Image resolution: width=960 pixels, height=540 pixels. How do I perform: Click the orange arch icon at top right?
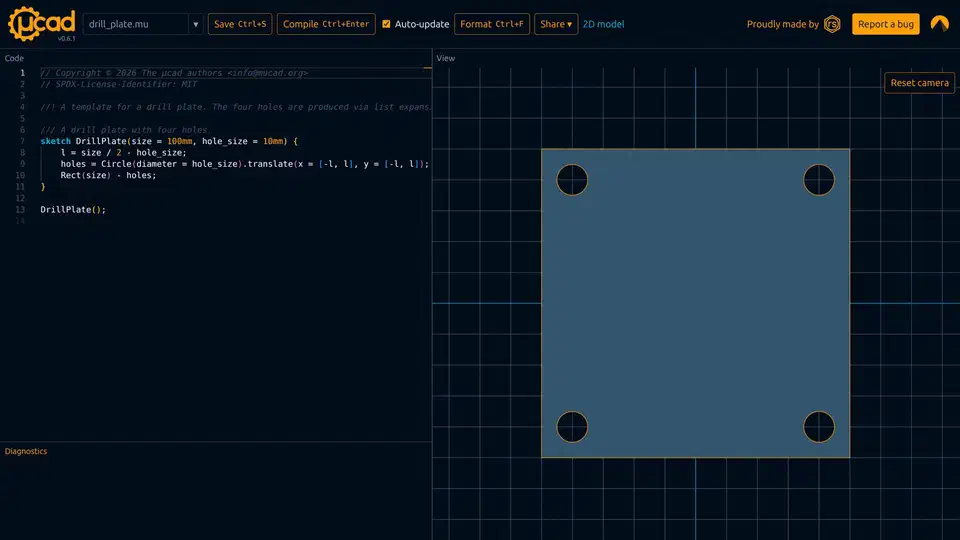[x=940, y=24]
